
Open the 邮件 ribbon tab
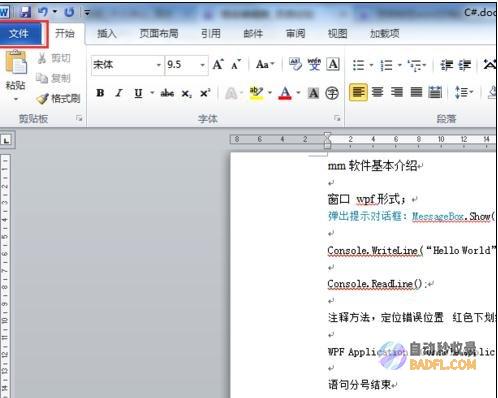(x=253, y=33)
